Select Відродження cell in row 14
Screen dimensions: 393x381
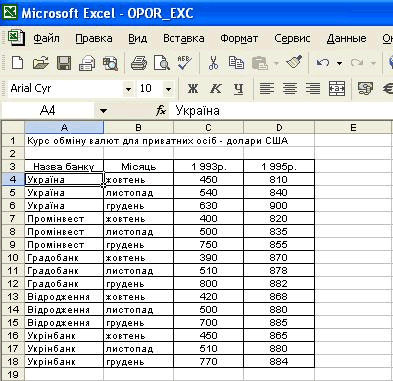point(64,310)
